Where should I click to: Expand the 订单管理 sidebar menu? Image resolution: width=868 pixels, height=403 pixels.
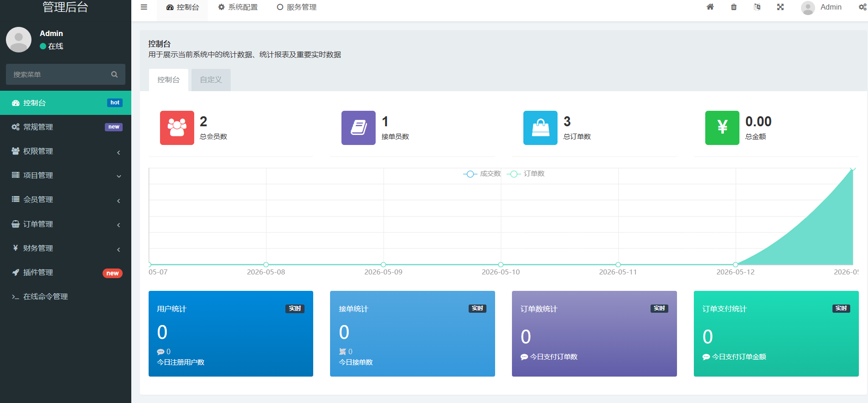[x=66, y=224]
